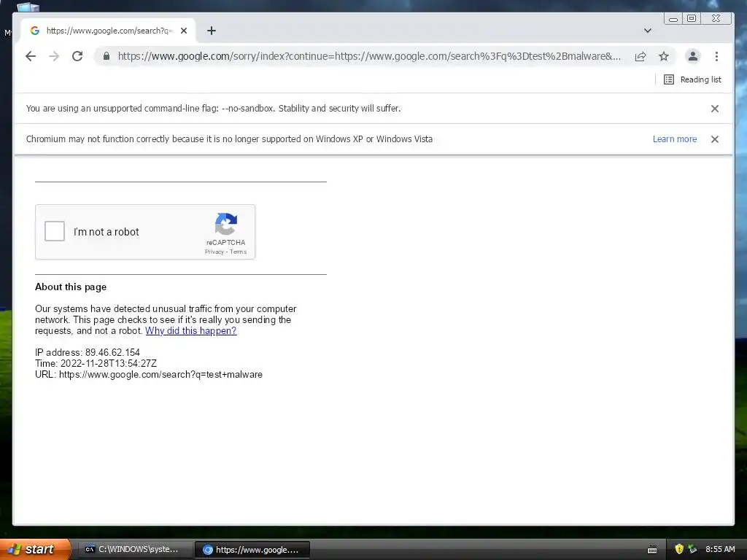The image size is (747, 560).
Task: Share this page icon in address bar
Action: tap(640, 56)
